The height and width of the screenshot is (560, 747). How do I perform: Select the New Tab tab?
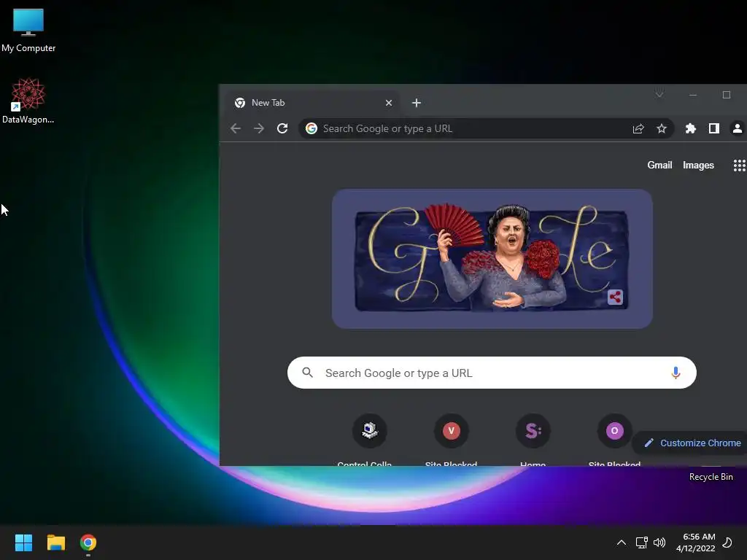click(x=312, y=102)
